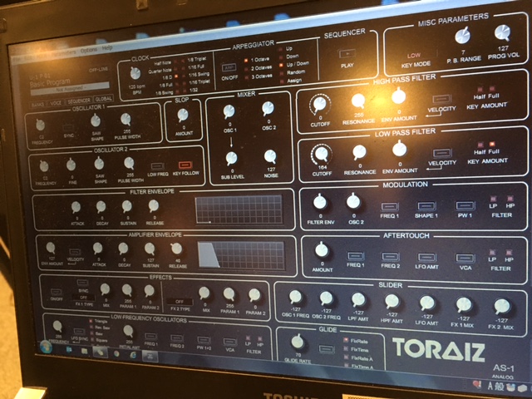
Task: Toggle the LFO SYNC button
Action: (79, 332)
